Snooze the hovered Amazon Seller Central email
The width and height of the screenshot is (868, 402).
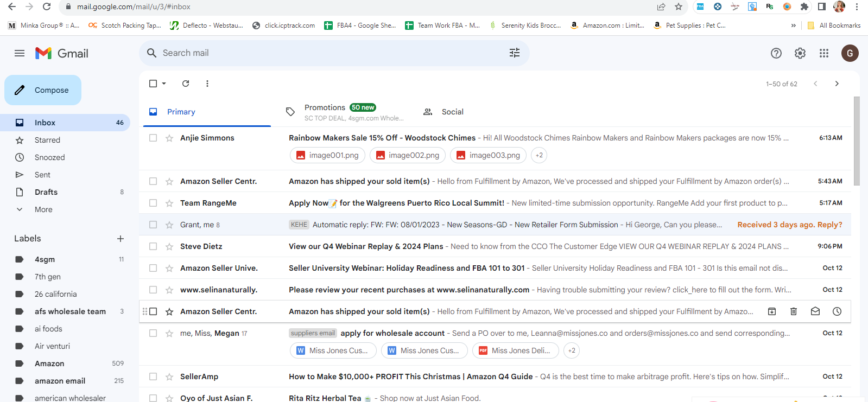pos(837,311)
